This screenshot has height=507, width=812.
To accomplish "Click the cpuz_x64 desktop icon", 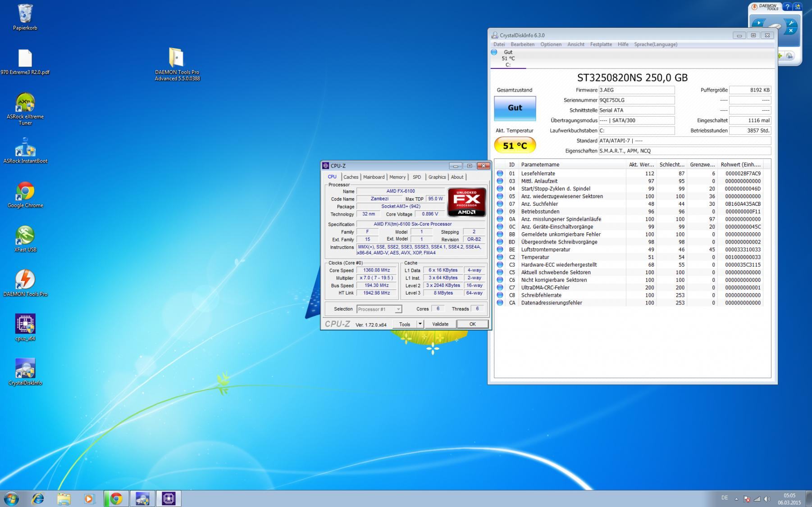I will click(25, 324).
